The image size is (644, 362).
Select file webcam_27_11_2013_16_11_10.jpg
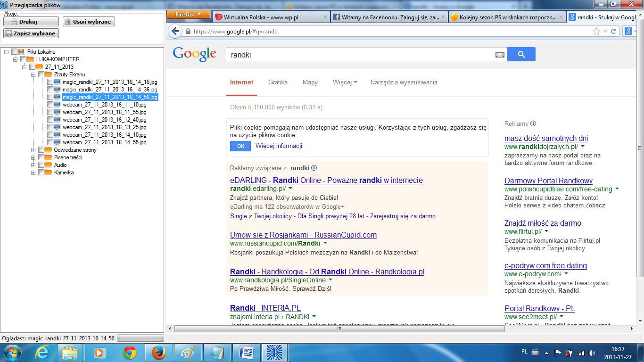[105, 105]
